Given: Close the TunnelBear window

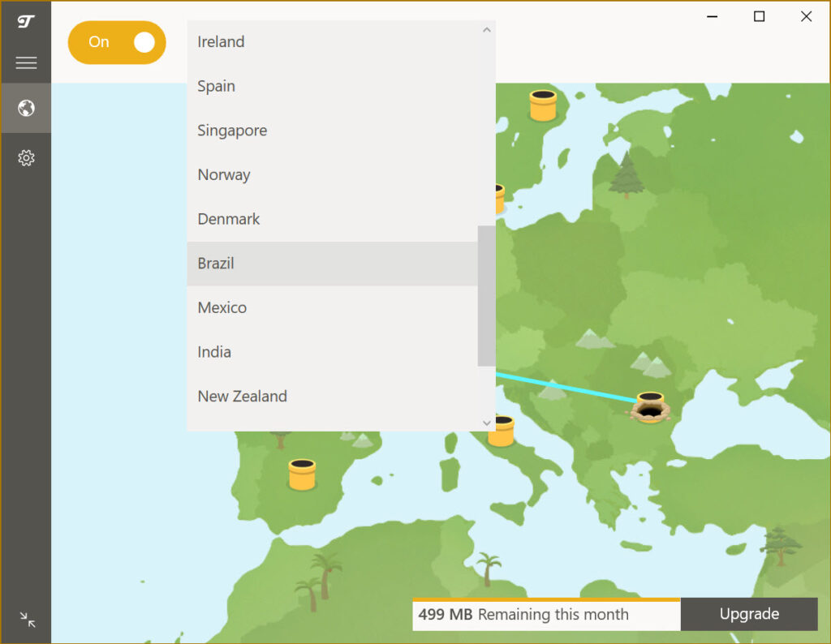Looking at the screenshot, I should 806,16.
